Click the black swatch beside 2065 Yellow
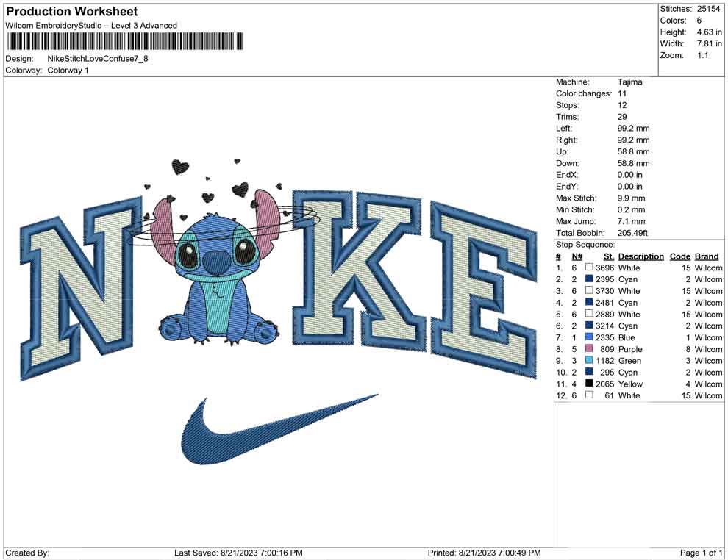The image size is (728, 560). (589, 383)
